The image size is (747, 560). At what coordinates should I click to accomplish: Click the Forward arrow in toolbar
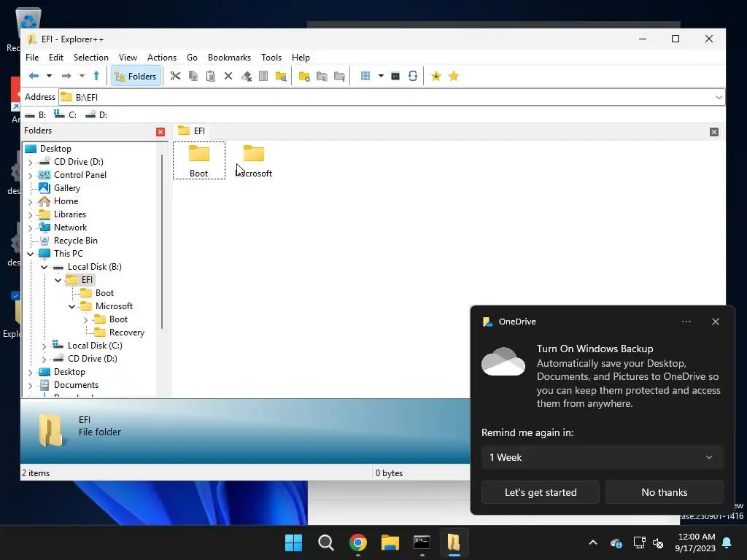pos(66,76)
